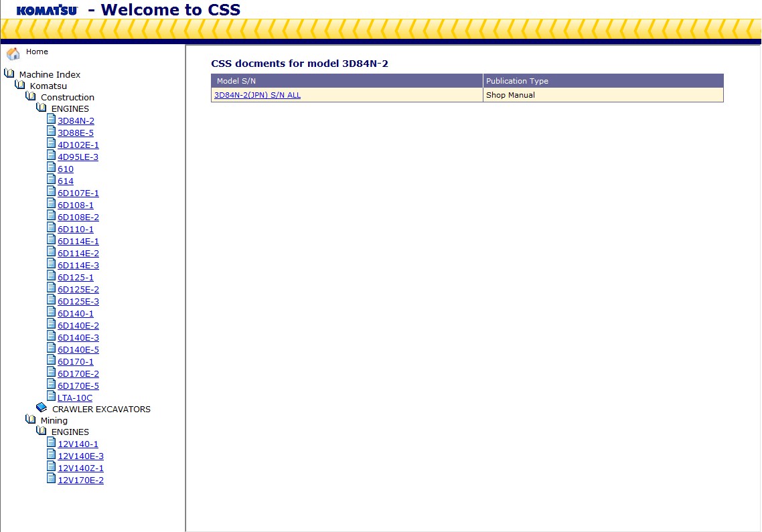
Task: Click the Publication Type column header
Action: tap(603, 81)
